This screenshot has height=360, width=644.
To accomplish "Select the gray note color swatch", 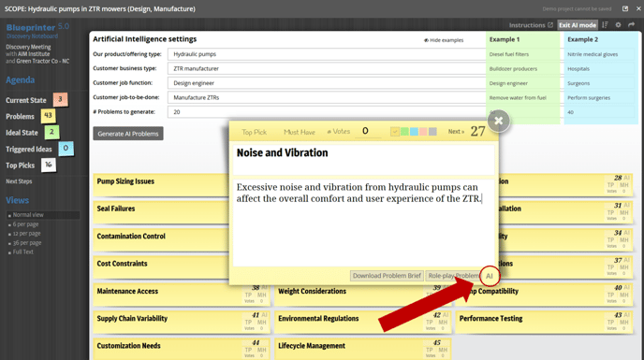I will click(x=432, y=132).
